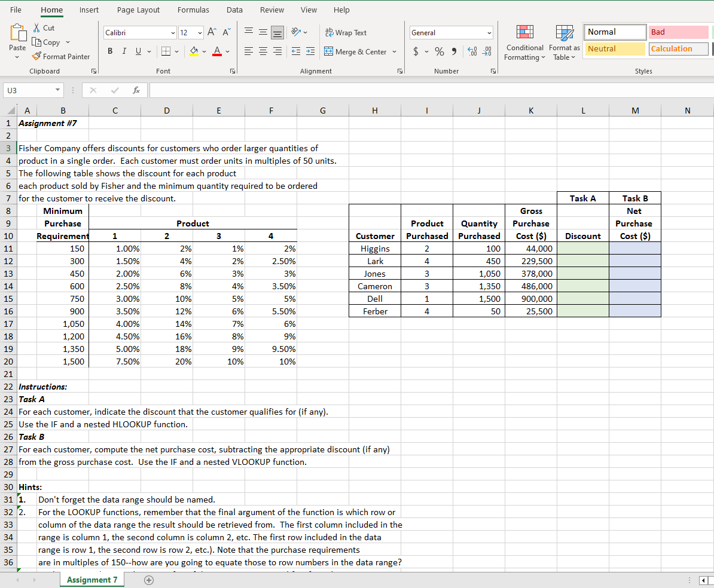Click the Format Painter brush icon
The height and width of the screenshot is (588, 714).
[36, 57]
